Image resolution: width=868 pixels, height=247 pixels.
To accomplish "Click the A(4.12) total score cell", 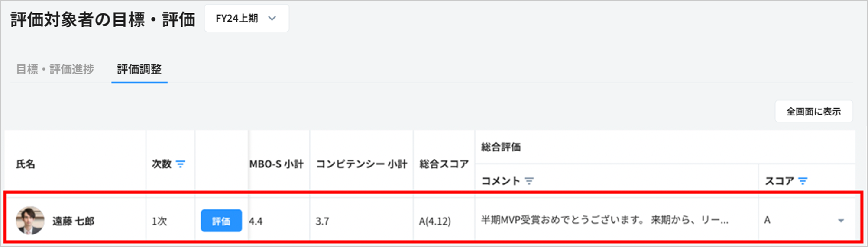I will pos(434,221).
